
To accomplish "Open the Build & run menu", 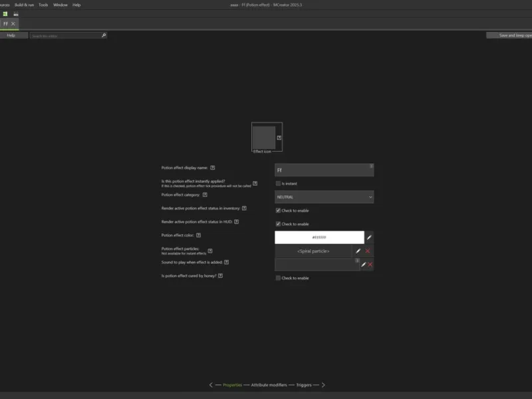I will click(24, 5).
